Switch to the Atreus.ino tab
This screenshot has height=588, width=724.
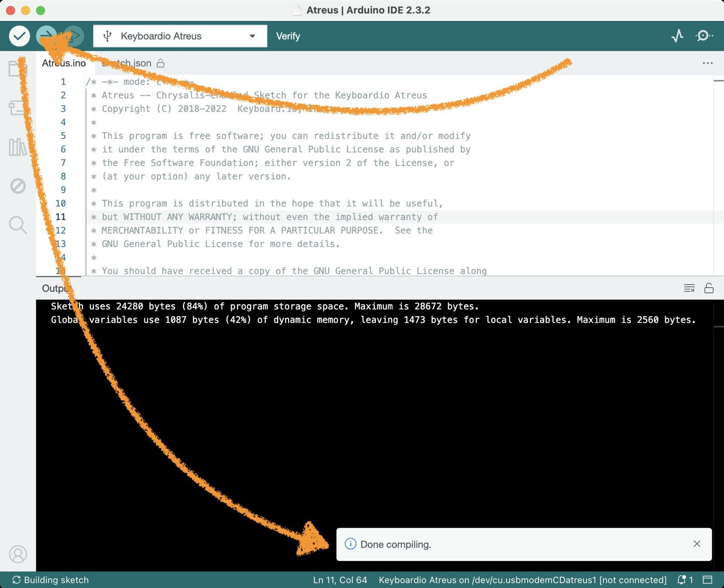(x=64, y=63)
